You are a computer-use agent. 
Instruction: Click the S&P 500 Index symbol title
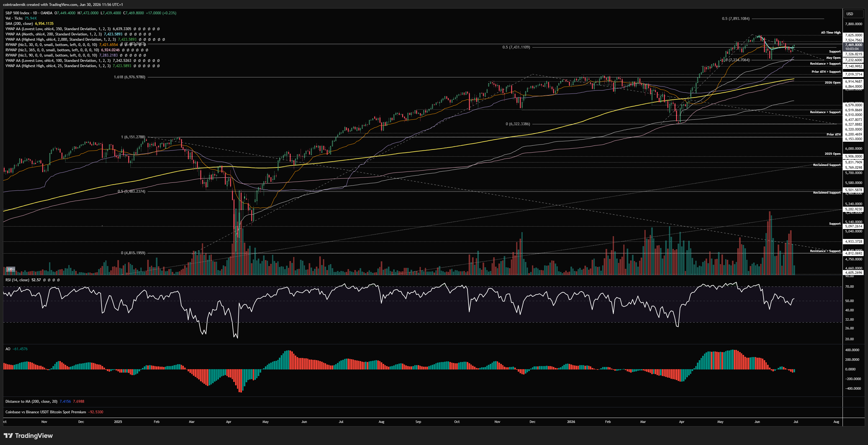pyautogui.click(x=17, y=13)
